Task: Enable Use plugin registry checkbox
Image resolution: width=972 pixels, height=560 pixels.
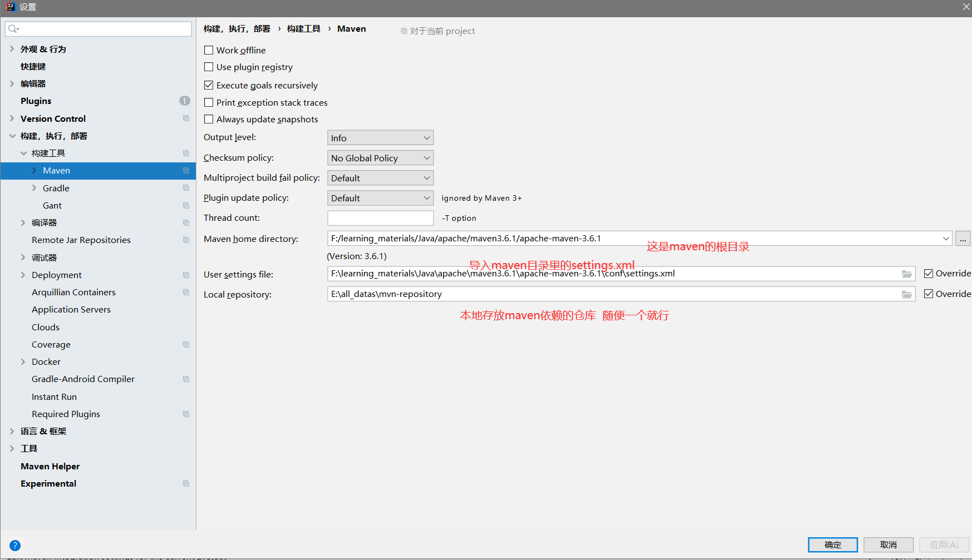Action: tap(209, 67)
